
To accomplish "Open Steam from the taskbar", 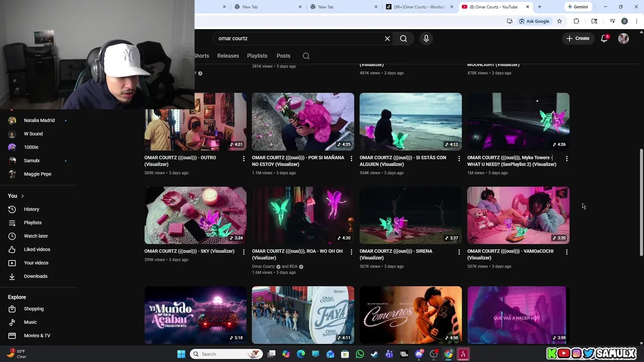I will pos(374,354).
